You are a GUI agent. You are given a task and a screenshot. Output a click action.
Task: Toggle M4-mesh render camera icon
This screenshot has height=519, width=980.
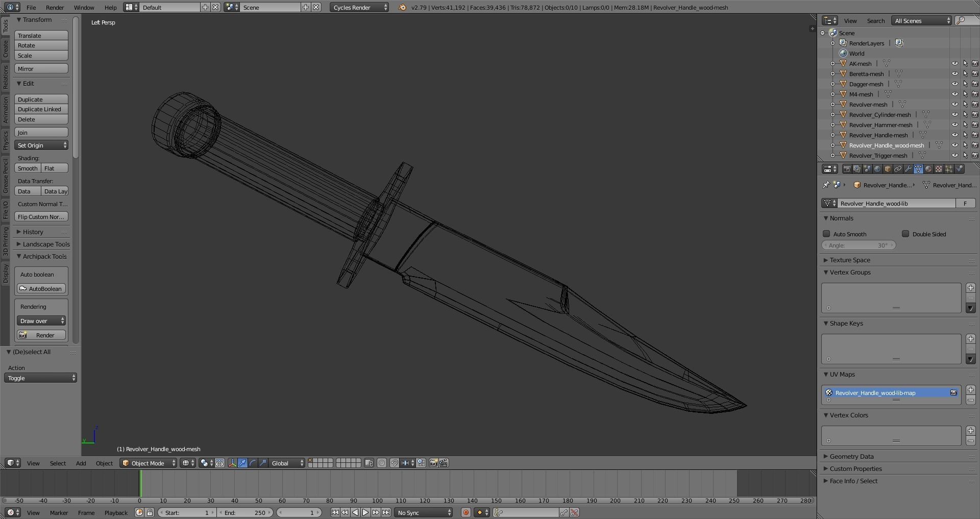coord(975,94)
